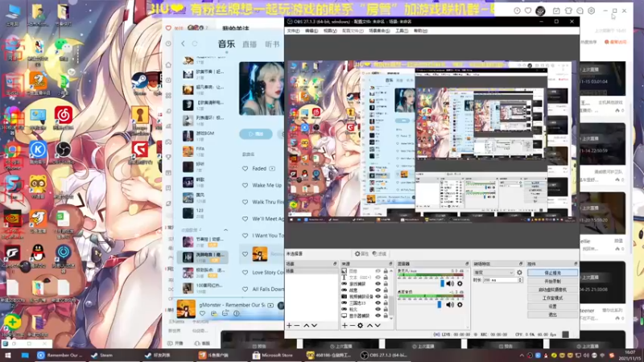Open the Windows Start button on the taskbar
The height and width of the screenshot is (362, 644).
8,355
